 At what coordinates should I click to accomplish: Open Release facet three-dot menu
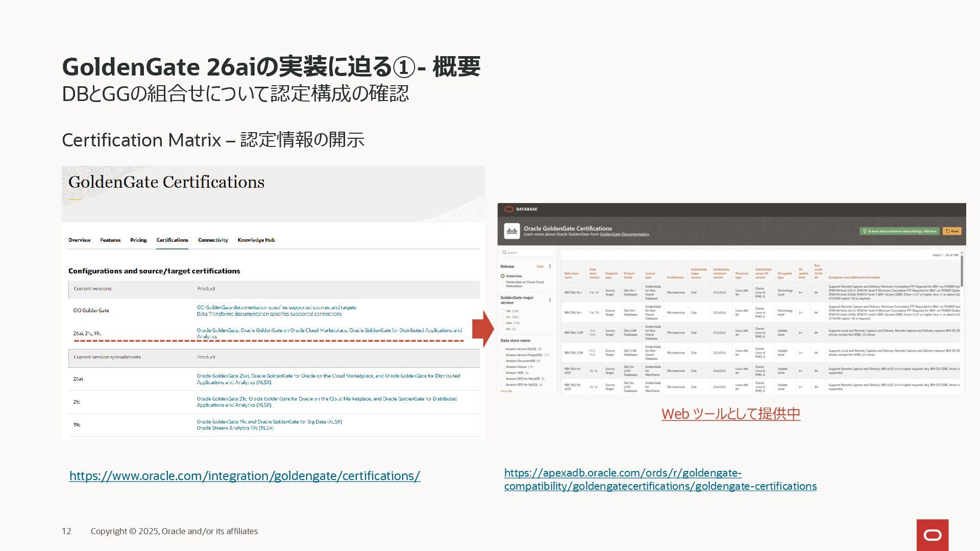tap(550, 266)
